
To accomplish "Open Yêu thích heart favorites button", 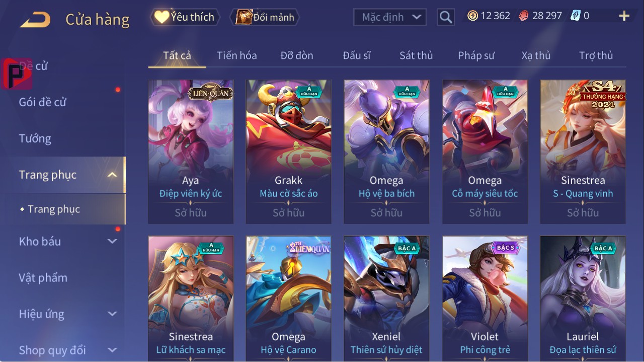I will (x=185, y=17).
